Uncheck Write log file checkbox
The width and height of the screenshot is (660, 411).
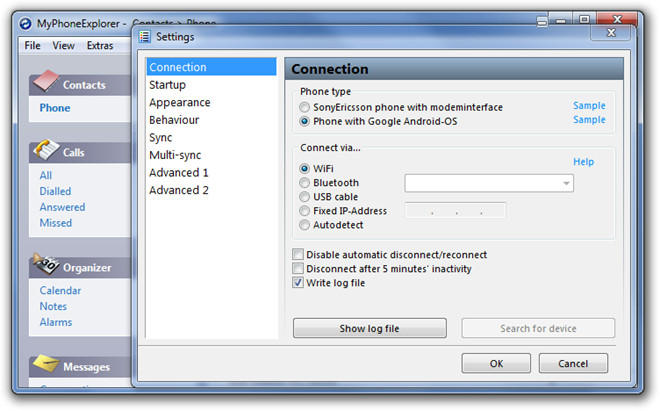(x=298, y=283)
